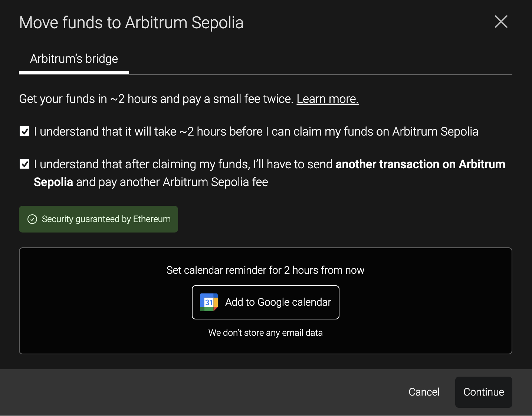Toggle the another transaction fee checkbox
Screen dimensions: 532x416
pyautogui.click(x=24, y=164)
